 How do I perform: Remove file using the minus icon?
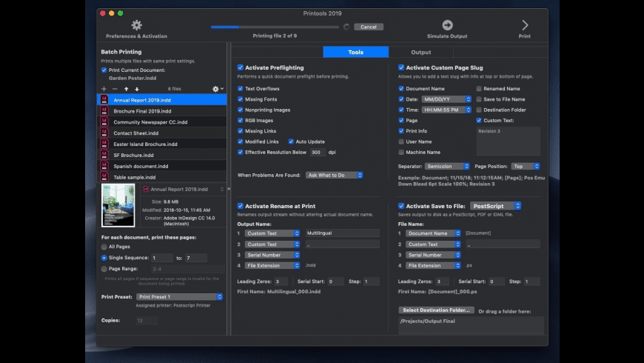pos(115,89)
